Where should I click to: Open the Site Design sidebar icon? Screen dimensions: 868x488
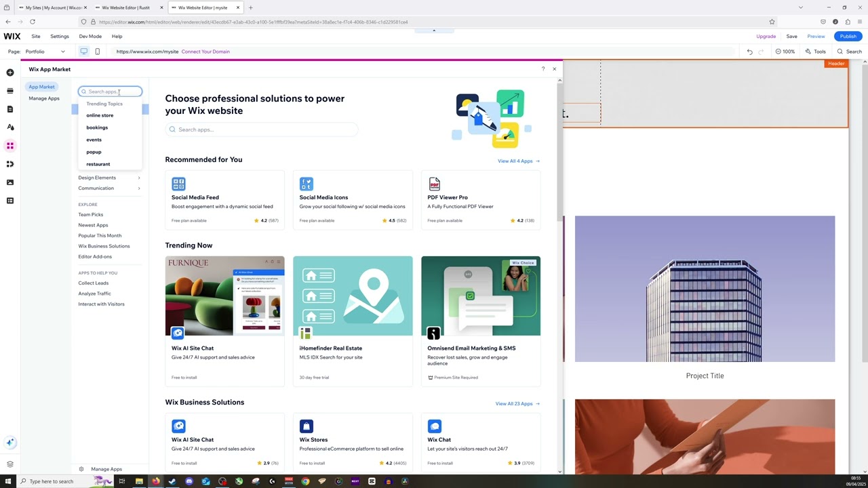click(10, 127)
